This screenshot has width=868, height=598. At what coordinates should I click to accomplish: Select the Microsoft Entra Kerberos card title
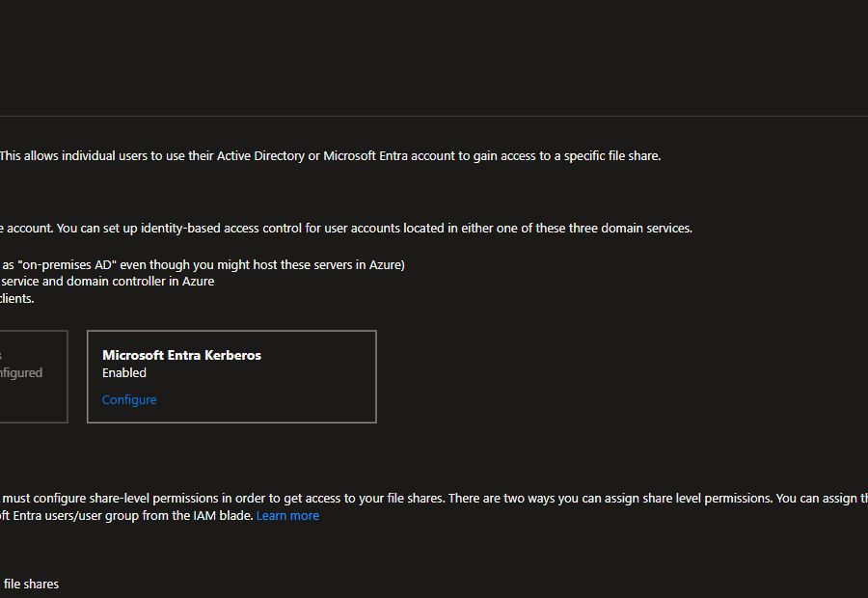[x=181, y=355]
